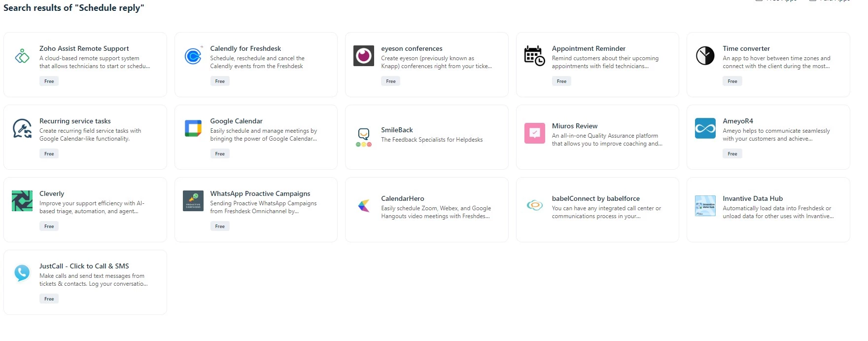Open the Google Calendar logo icon
868x341 pixels.
click(x=193, y=128)
